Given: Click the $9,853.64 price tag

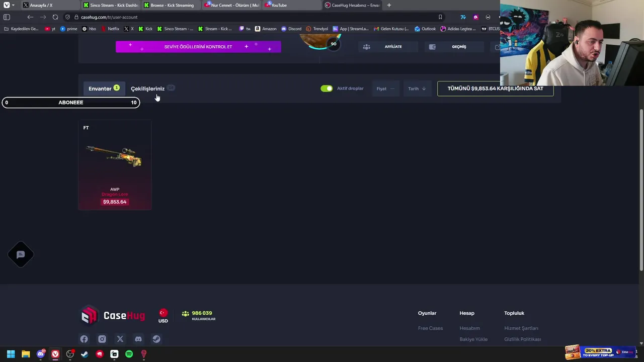Looking at the screenshot, I should pyautogui.click(x=115, y=202).
